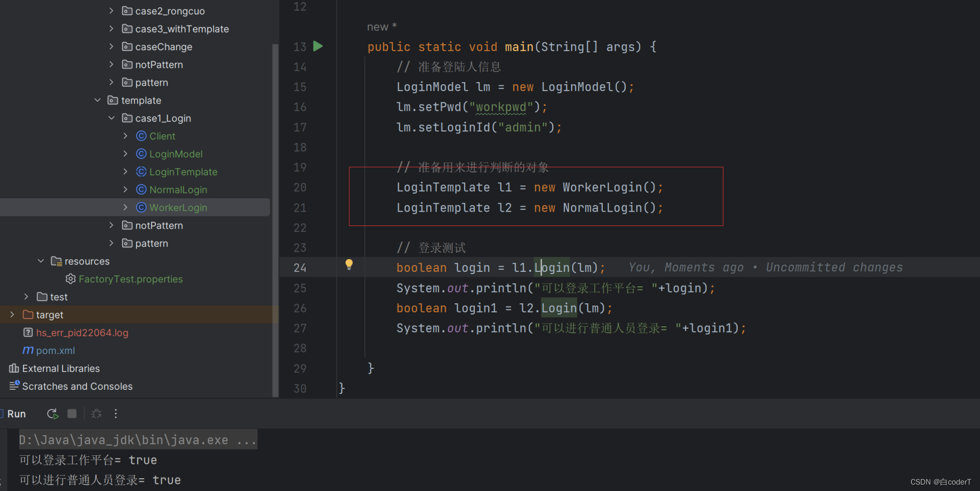This screenshot has height=491, width=980.
Task: Expand the Client class node
Action: click(x=125, y=136)
